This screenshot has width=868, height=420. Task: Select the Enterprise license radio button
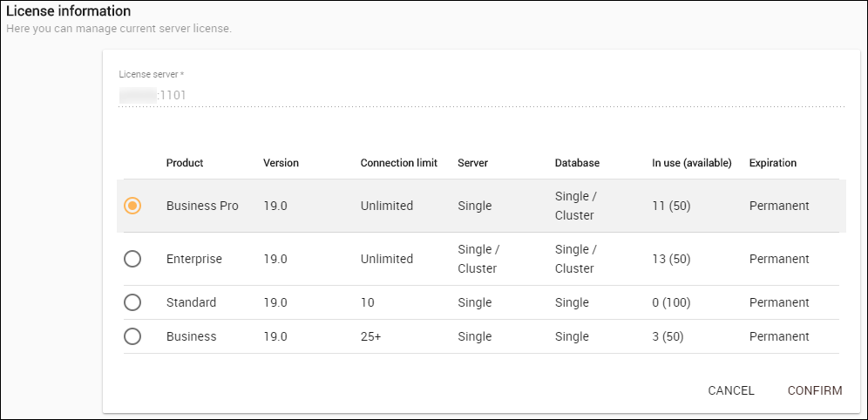(132, 259)
